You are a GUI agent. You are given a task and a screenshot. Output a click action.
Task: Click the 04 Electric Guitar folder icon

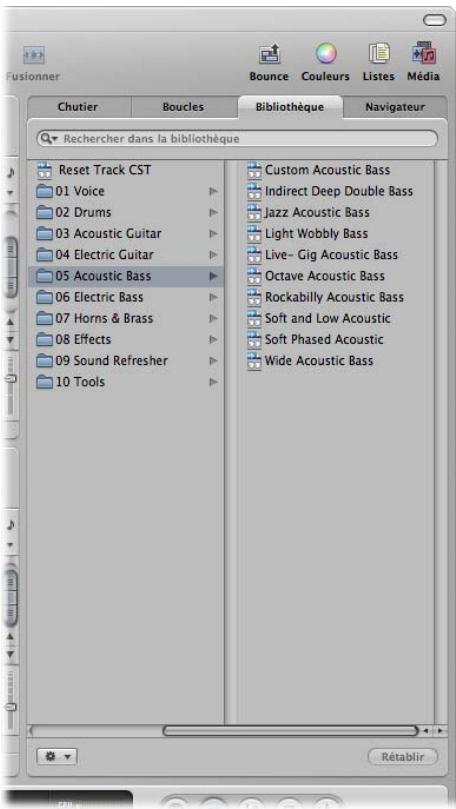tap(45, 255)
